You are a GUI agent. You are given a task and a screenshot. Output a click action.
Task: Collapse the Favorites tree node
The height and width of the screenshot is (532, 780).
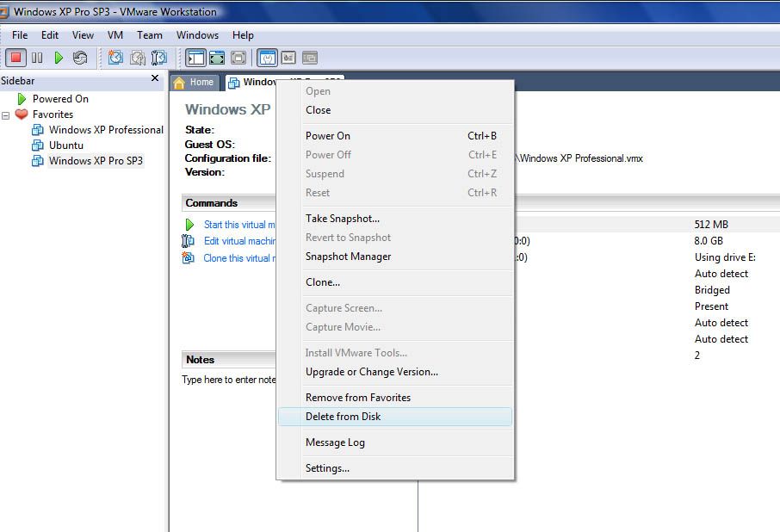(x=5, y=115)
